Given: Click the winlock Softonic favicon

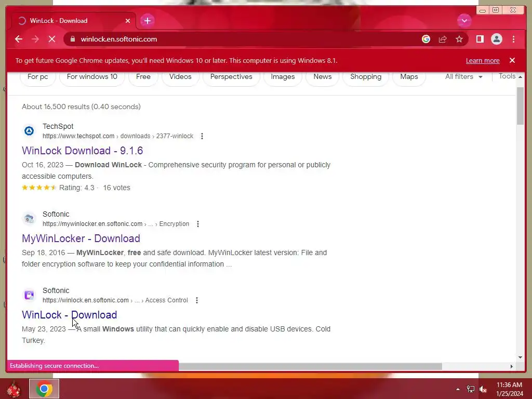Looking at the screenshot, I should pos(29,295).
